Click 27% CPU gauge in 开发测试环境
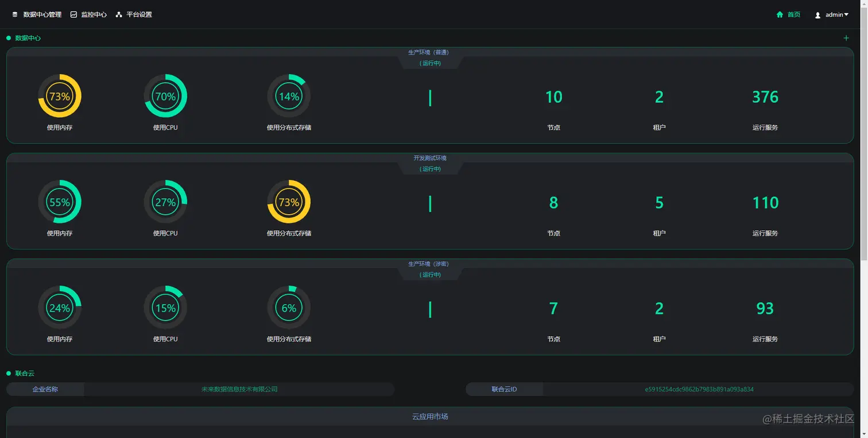868x438 pixels. tap(165, 201)
